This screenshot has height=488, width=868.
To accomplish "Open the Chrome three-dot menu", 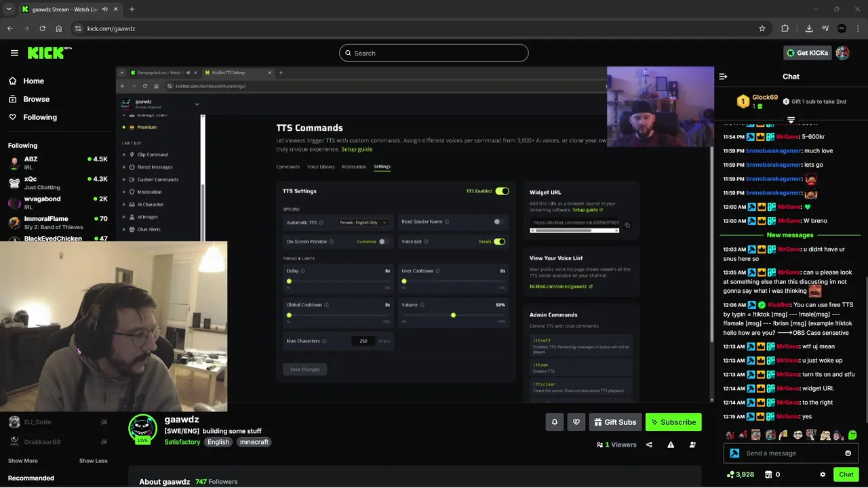I will (858, 28).
